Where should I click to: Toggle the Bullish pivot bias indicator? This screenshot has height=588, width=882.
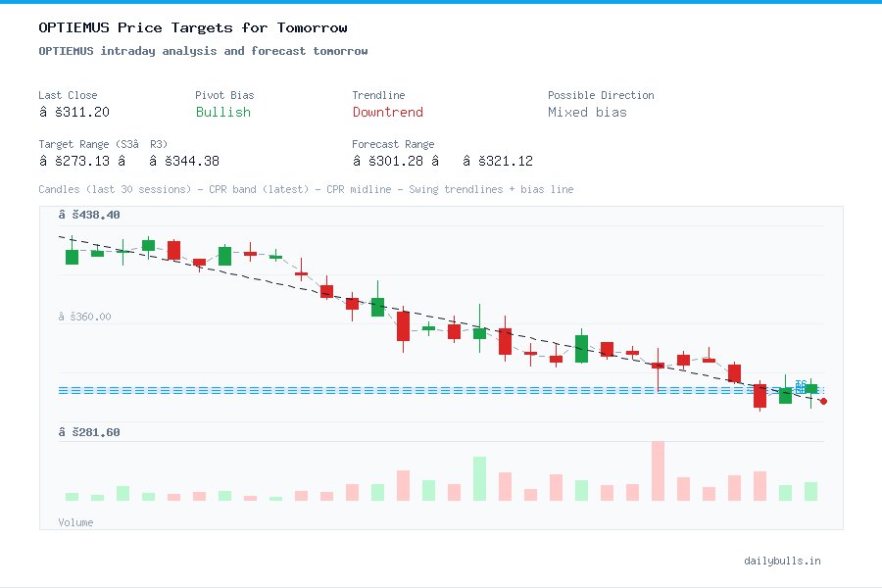[x=222, y=113]
